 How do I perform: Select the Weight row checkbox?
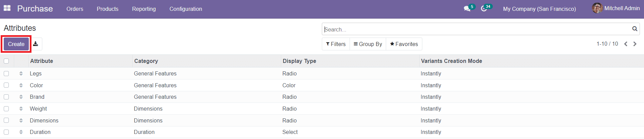[6, 109]
